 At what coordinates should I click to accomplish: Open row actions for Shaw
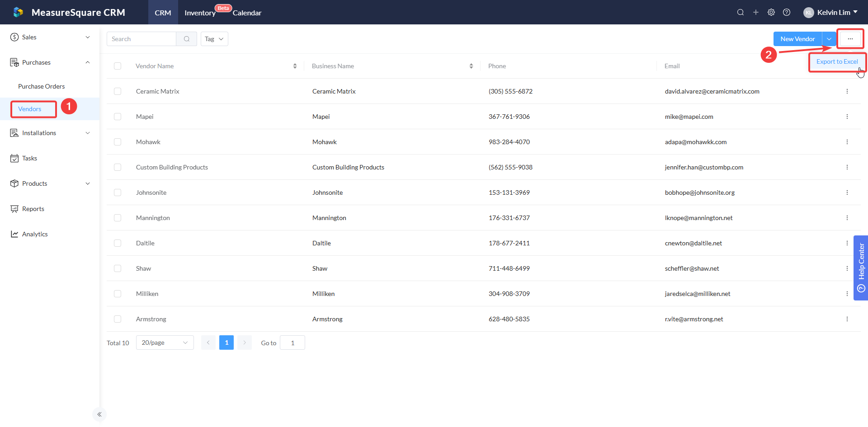(x=847, y=268)
